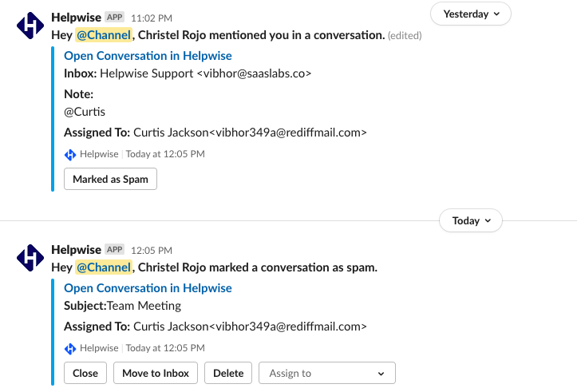Open the Conversation in Helpwise link in the mention message
Screen dimensions: 577x392
[x=148, y=56]
